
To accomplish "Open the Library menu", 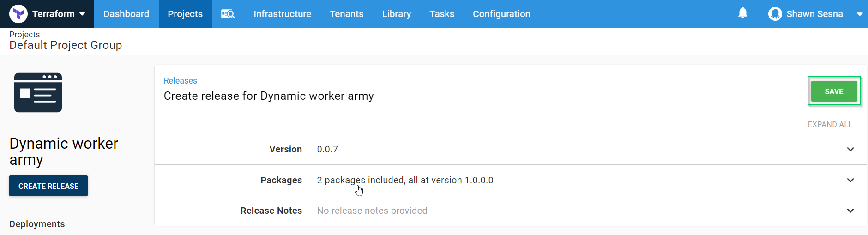I will [x=396, y=14].
